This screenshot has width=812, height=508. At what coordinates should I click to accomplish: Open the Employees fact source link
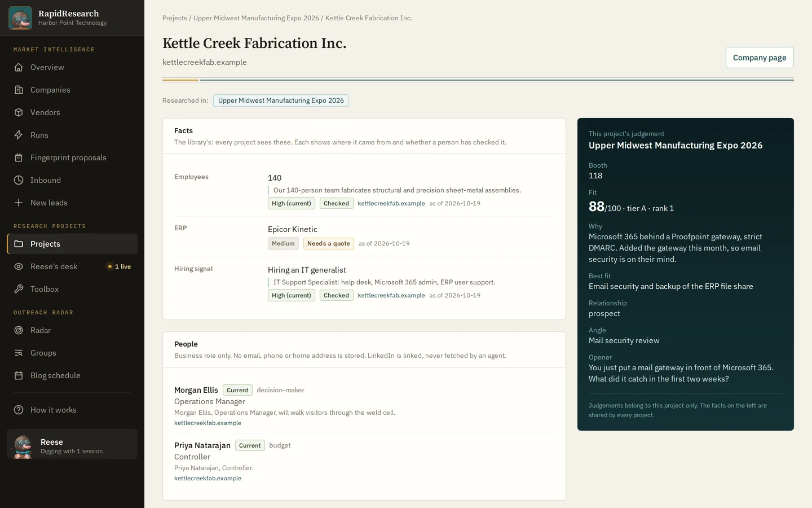(x=391, y=203)
